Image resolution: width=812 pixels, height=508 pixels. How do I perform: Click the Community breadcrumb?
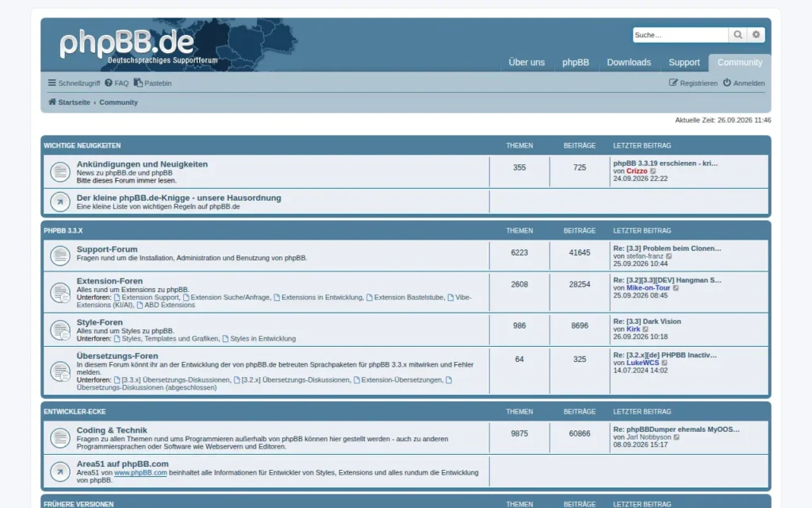coord(119,102)
